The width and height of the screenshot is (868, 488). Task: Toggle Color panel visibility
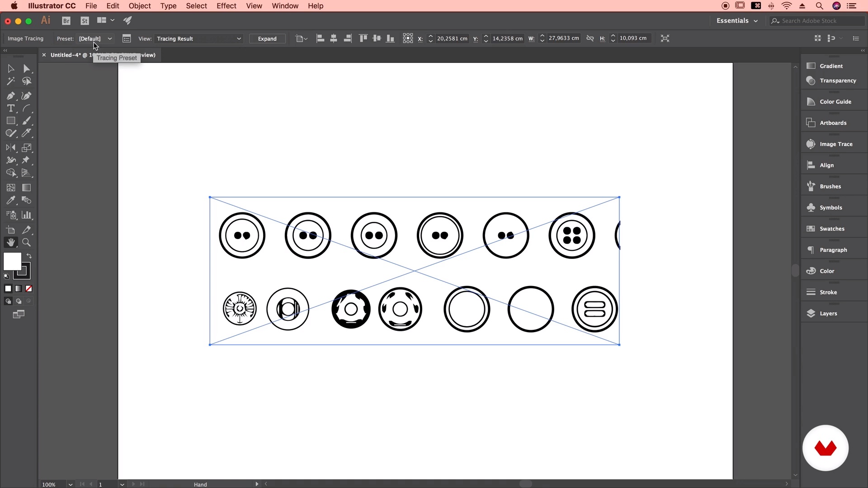826,271
